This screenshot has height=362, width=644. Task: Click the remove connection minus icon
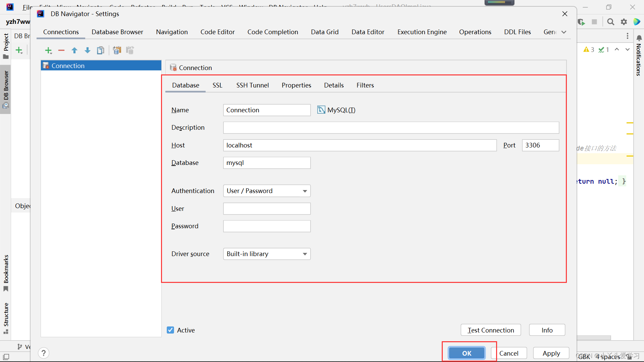[61, 50]
